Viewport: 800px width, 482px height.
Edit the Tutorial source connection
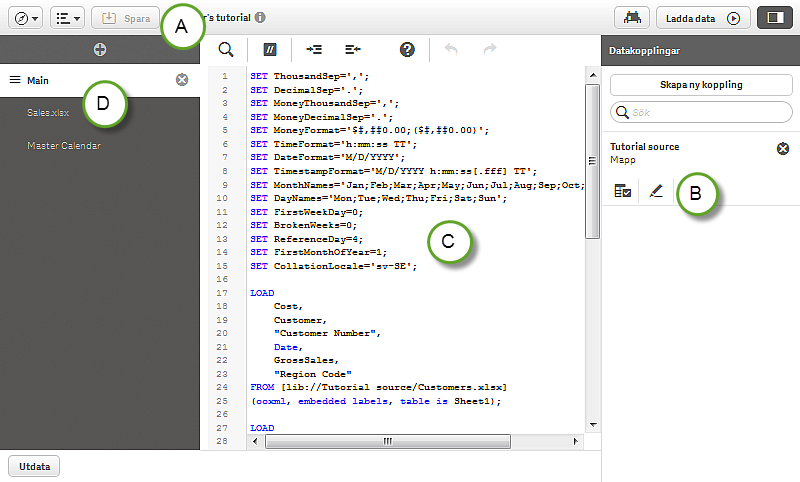coord(656,191)
